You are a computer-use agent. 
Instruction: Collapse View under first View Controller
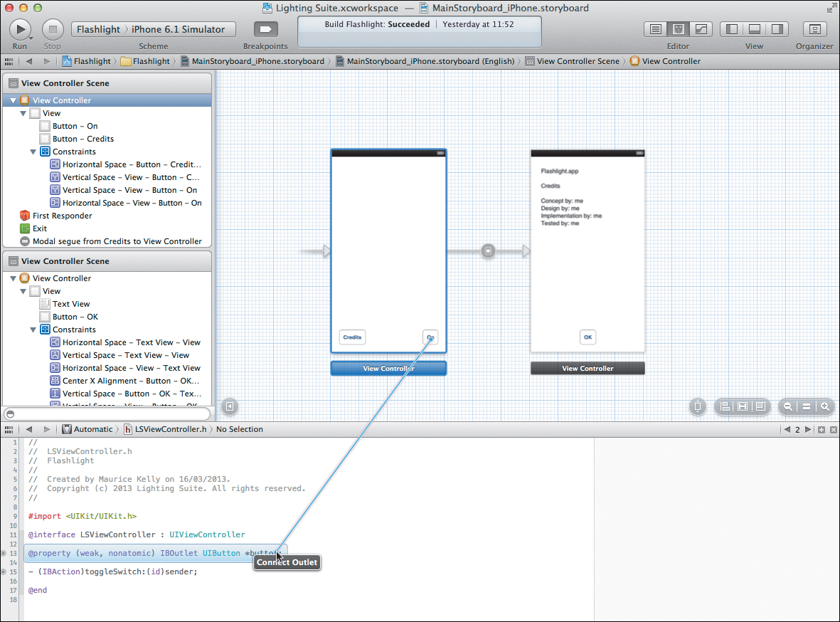[23, 113]
